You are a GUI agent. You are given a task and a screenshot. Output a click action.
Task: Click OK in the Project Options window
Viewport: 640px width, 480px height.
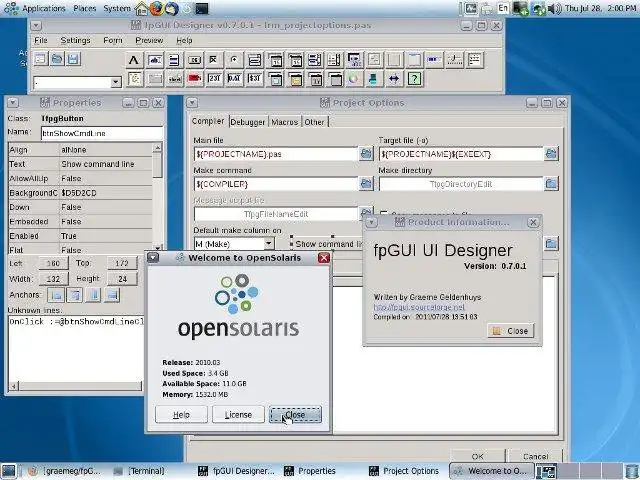click(x=477, y=456)
